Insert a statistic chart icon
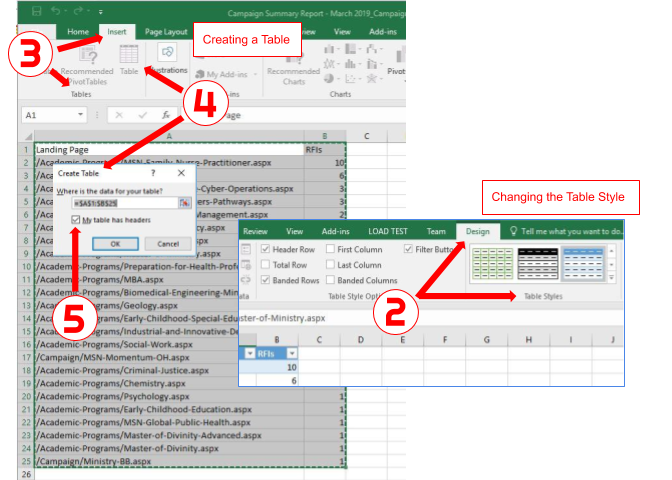Screen dimensions: 672x480 point(350,64)
